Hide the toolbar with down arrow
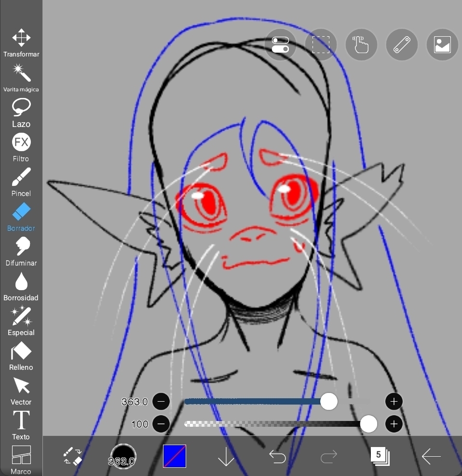Screen dimensions: 462x476 (226, 456)
